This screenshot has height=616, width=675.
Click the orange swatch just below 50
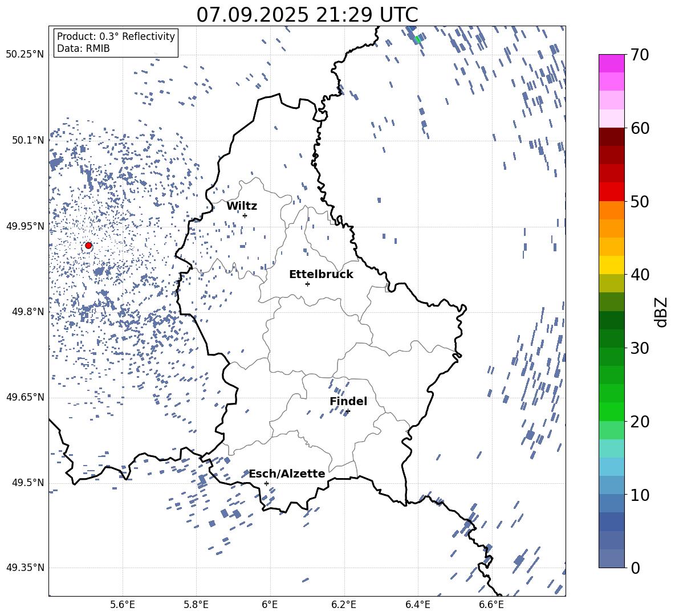[x=611, y=210]
